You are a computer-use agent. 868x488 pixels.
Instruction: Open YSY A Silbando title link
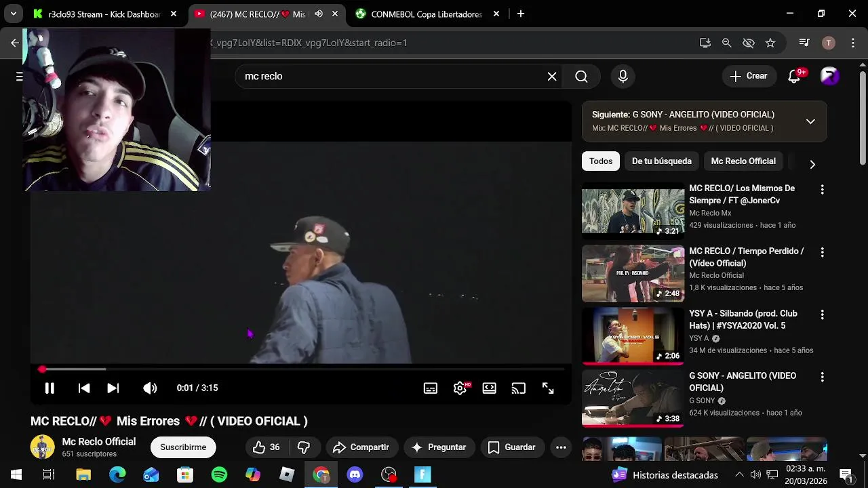(x=743, y=320)
